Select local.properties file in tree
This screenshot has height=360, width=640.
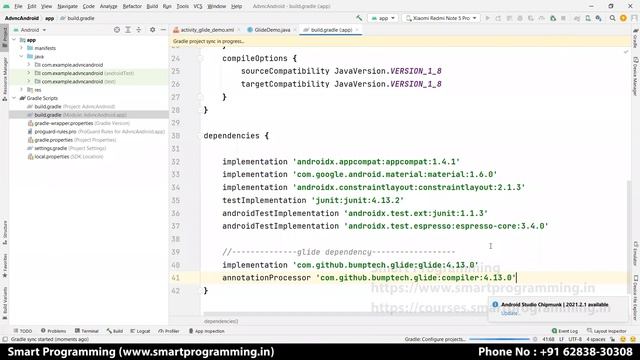[65, 157]
